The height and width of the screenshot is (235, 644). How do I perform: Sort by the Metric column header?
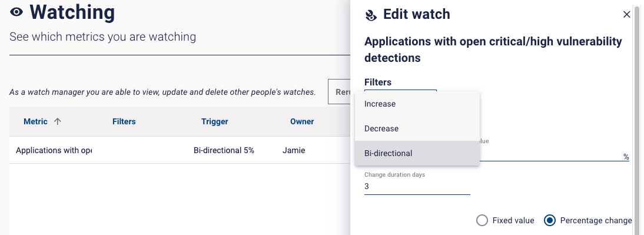(x=35, y=121)
